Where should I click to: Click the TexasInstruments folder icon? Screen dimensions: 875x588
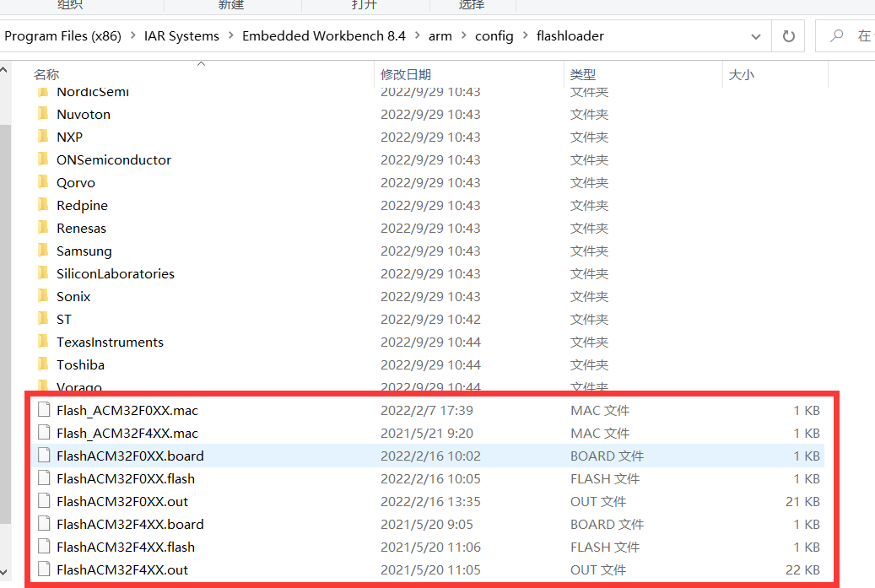(44, 342)
